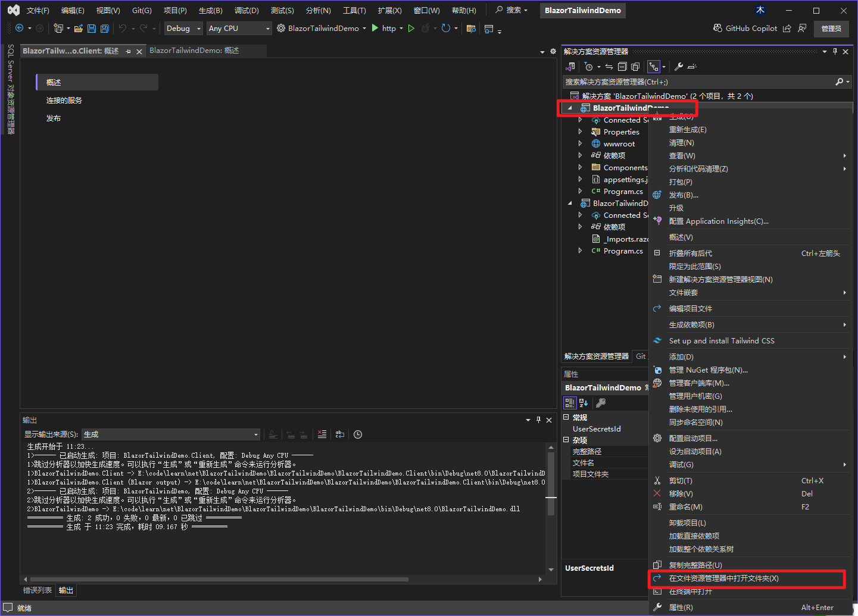The image size is (858, 616).
Task: Click 重新生成(E) in context menu
Action: click(x=750, y=130)
